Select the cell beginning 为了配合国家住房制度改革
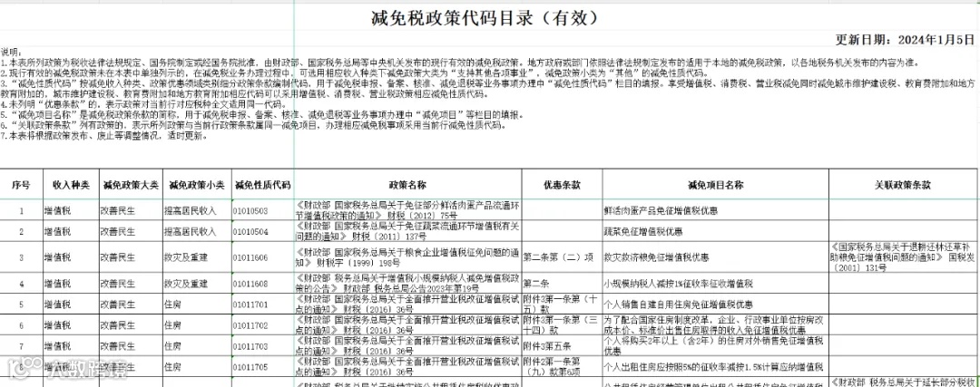Screen dimensions: 980x387 point(716,325)
